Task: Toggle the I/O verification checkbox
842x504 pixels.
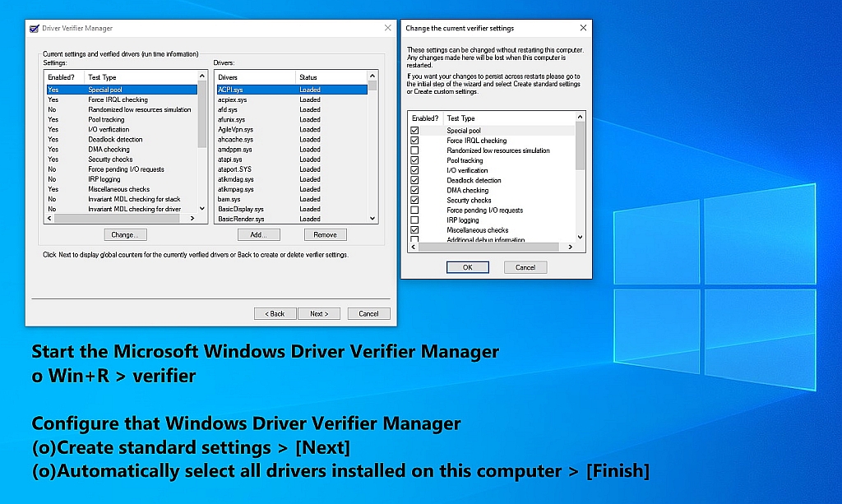Action: coord(414,170)
